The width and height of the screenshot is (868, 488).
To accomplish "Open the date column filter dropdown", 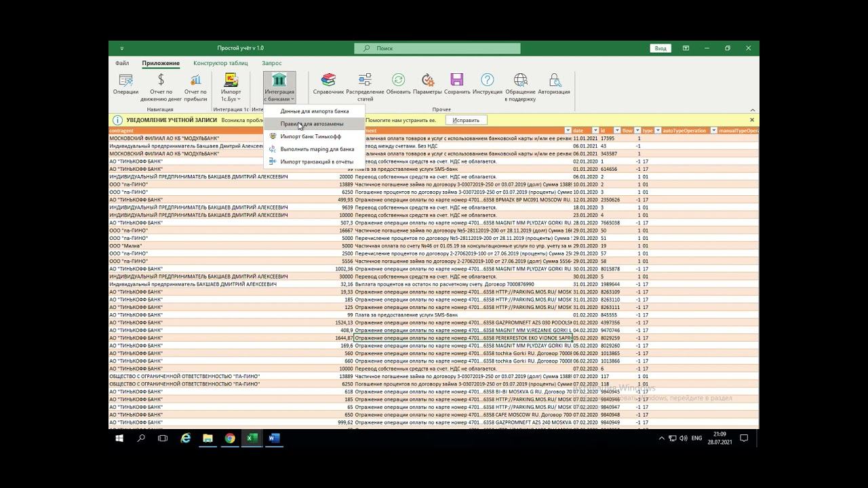I will coord(595,130).
